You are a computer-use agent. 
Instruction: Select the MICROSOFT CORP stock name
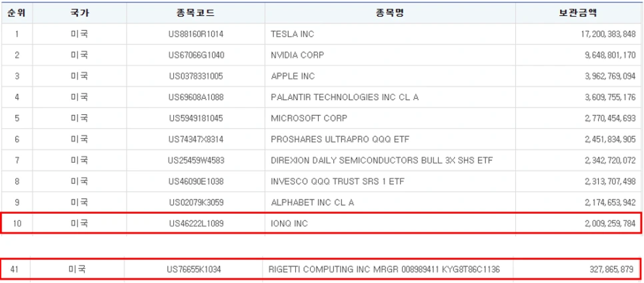[x=309, y=118]
